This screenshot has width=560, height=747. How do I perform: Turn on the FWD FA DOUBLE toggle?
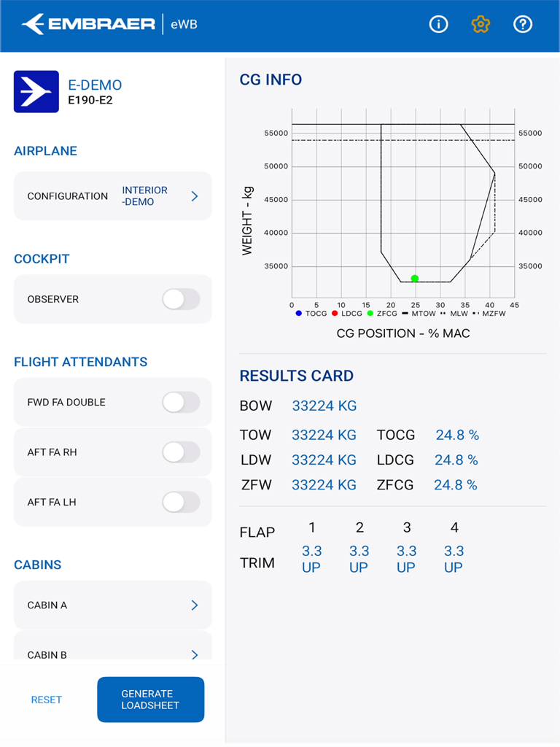point(182,402)
